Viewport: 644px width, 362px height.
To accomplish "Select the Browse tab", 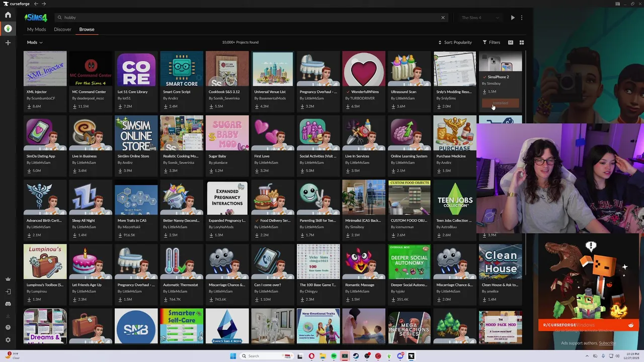I will click(x=87, y=29).
